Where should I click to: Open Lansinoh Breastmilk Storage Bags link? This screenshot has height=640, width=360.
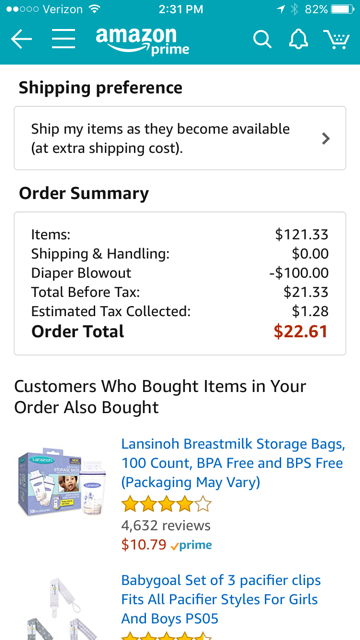(233, 463)
